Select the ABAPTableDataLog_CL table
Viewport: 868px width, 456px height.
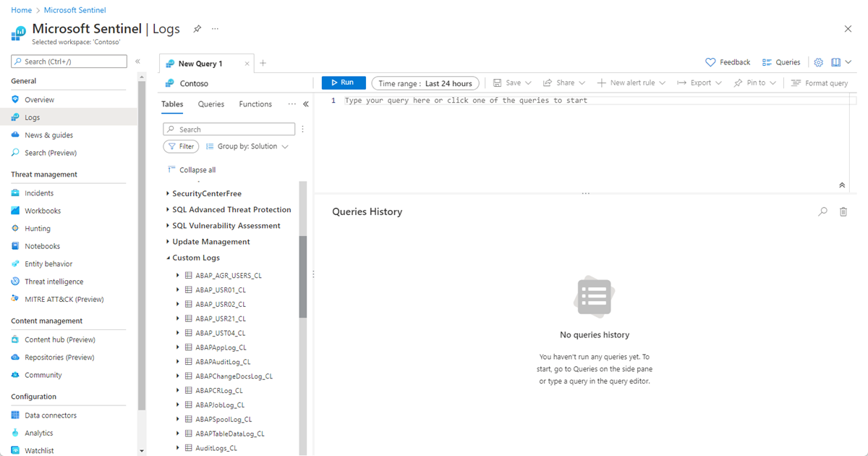230,434
